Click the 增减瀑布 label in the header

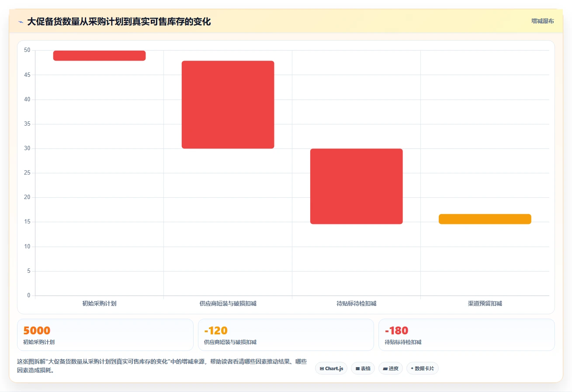tap(543, 21)
